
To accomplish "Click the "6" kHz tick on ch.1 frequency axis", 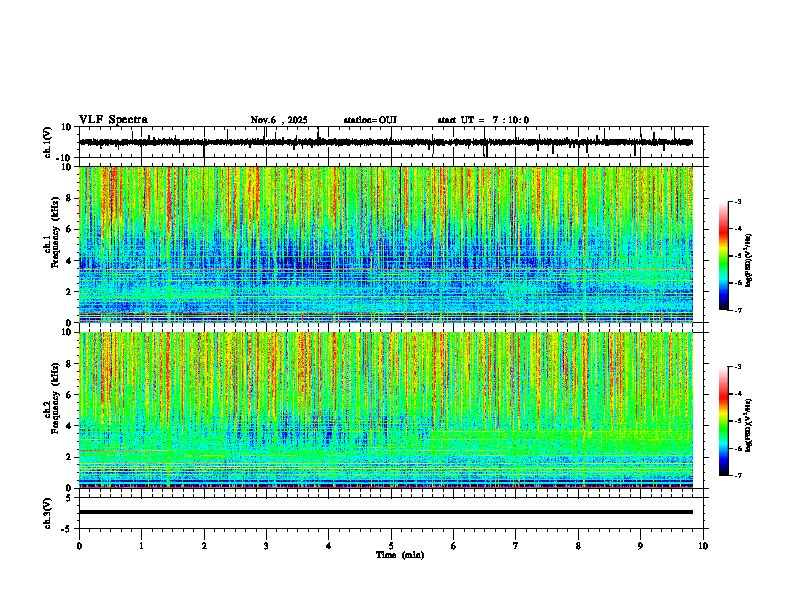I will pyautogui.click(x=70, y=229).
